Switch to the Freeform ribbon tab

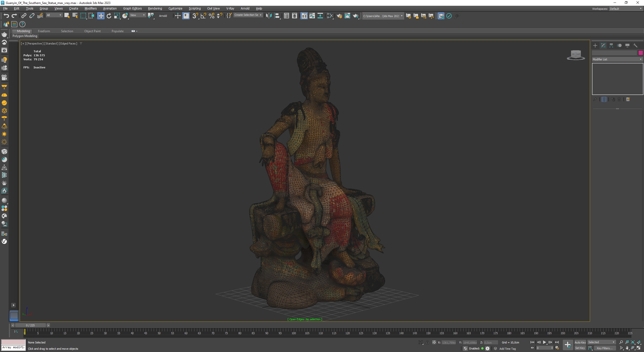tap(44, 31)
